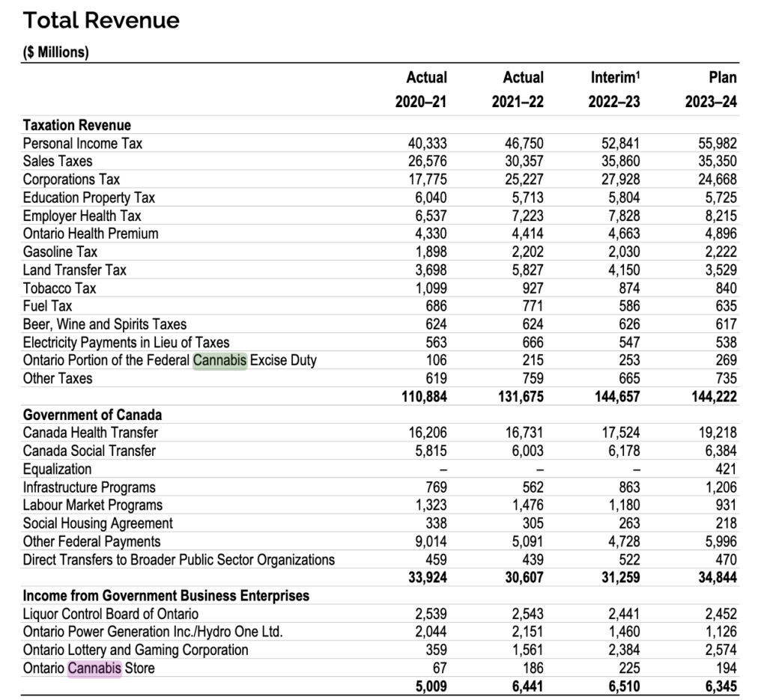Click Equalization plan value 421
Viewport: 767px width, 700px height.
coord(727,469)
